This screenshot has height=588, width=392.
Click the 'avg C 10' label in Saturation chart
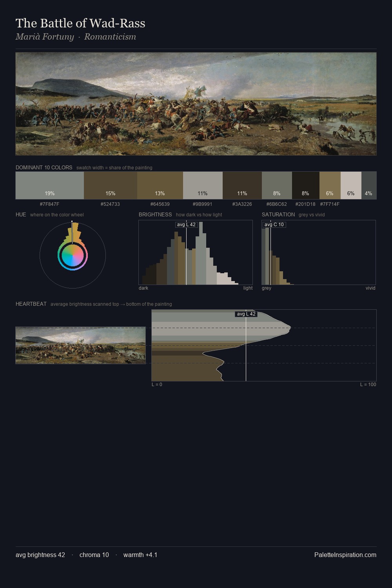(274, 225)
